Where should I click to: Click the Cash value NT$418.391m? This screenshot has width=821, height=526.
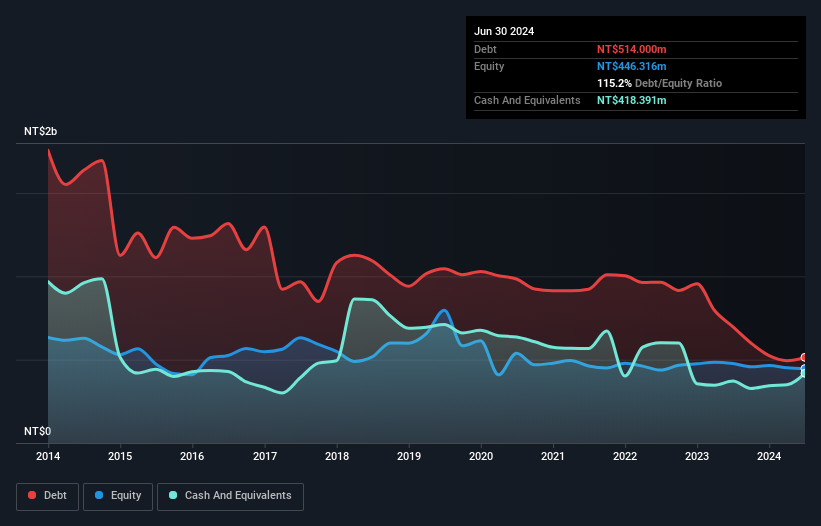tap(631, 100)
